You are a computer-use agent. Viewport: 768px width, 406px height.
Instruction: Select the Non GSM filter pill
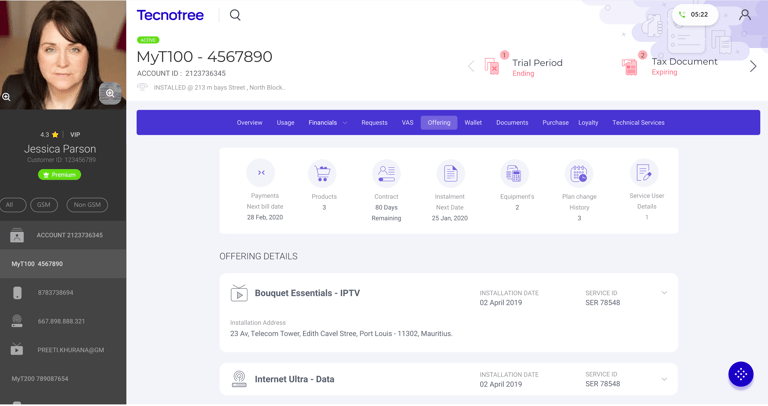point(87,205)
